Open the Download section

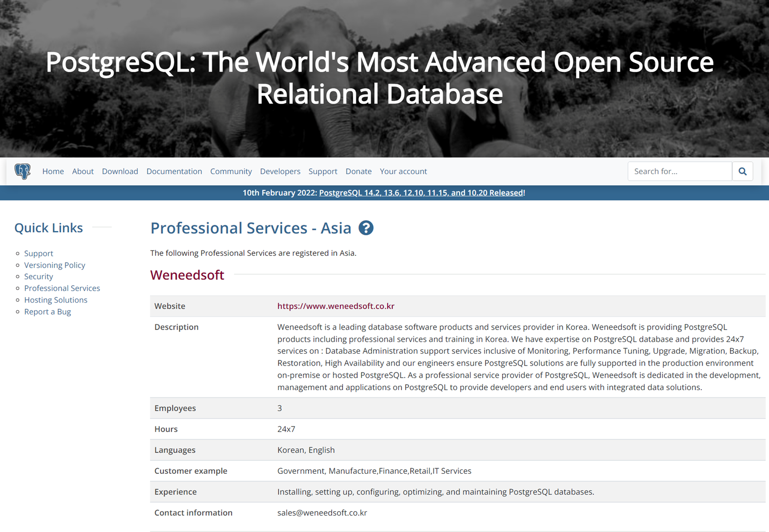pyautogui.click(x=120, y=171)
